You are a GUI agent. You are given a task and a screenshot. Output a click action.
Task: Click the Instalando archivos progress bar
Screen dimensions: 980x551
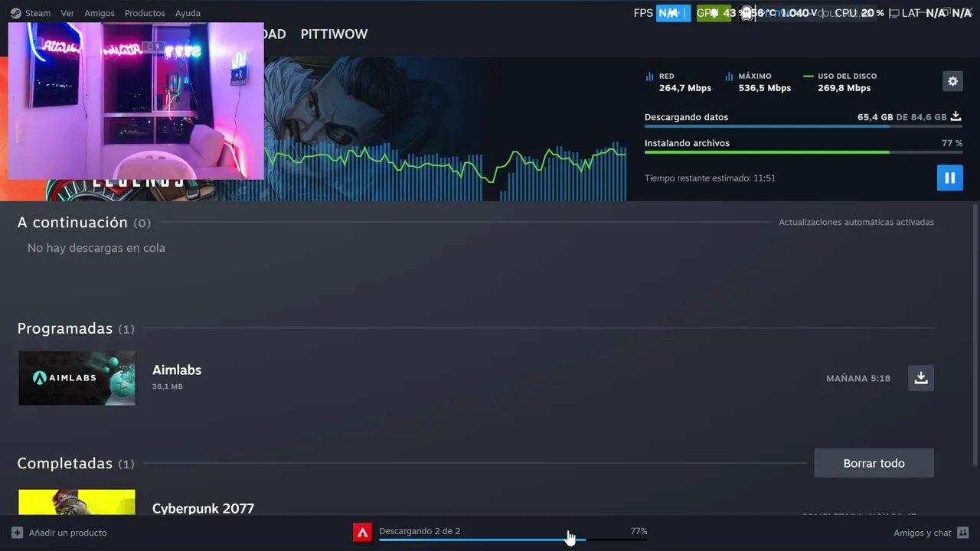click(x=803, y=152)
